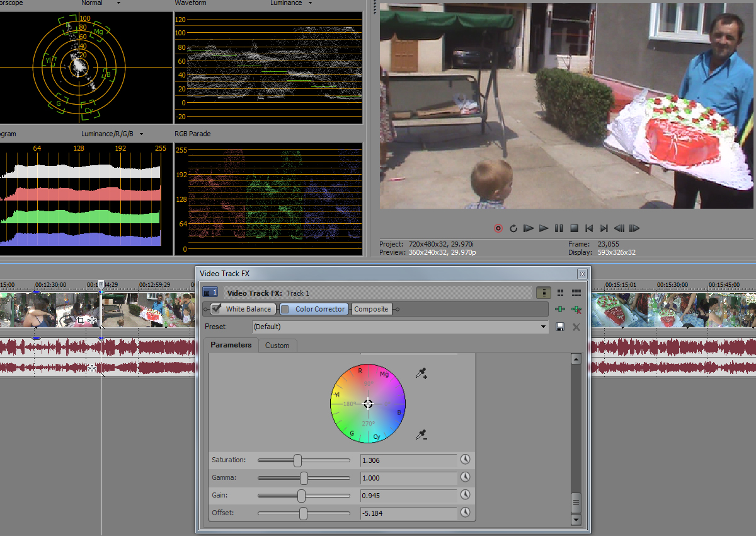Pause the video preview
The height and width of the screenshot is (536, 756).
pos(559,228)
